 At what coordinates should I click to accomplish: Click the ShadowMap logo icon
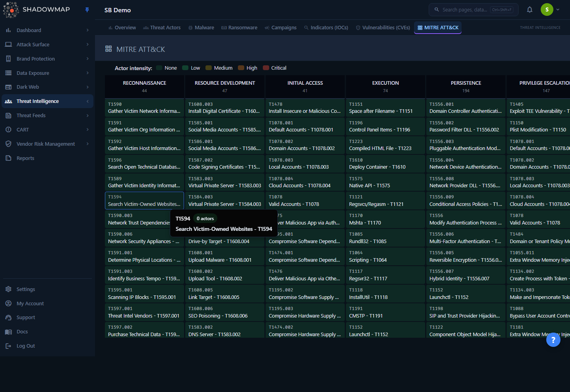coord(11,10)
